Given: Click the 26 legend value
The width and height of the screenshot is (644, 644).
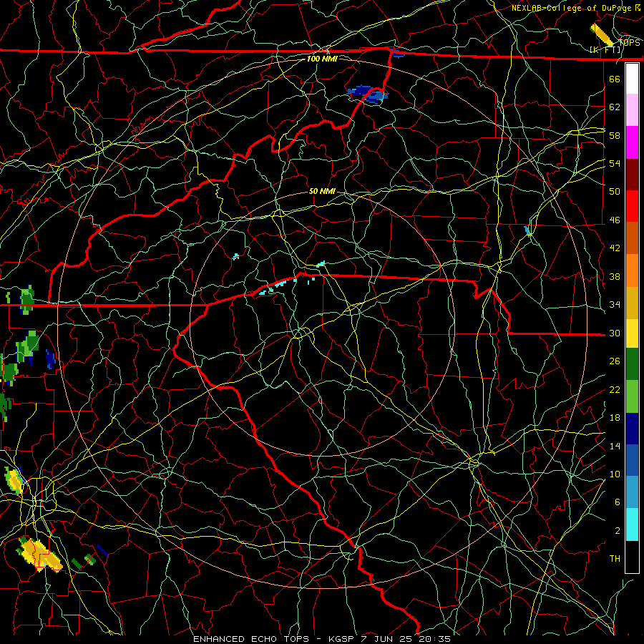Looking at the screenshot, I should (615, 361).
